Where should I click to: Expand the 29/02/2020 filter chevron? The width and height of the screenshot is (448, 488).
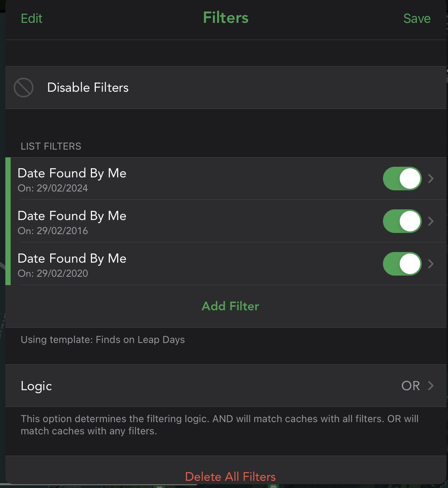431,264
